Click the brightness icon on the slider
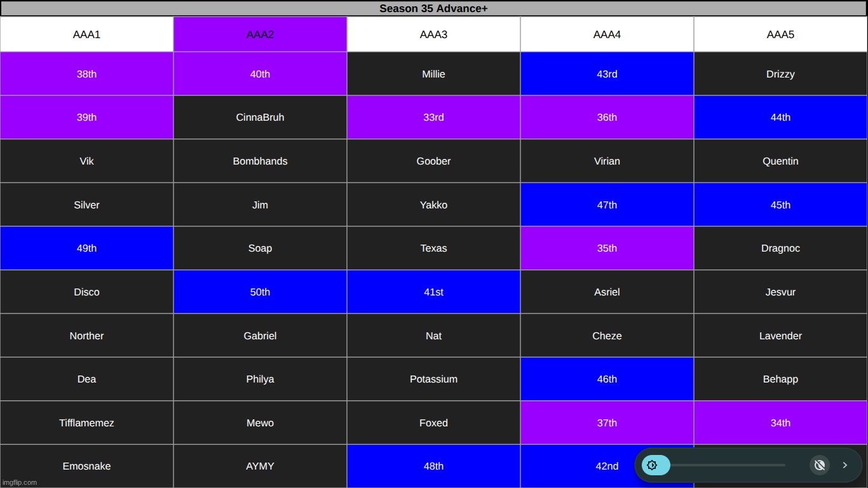The height and width of the screenshot is (488, 868). pyautogui.click(x=653, y=465)
